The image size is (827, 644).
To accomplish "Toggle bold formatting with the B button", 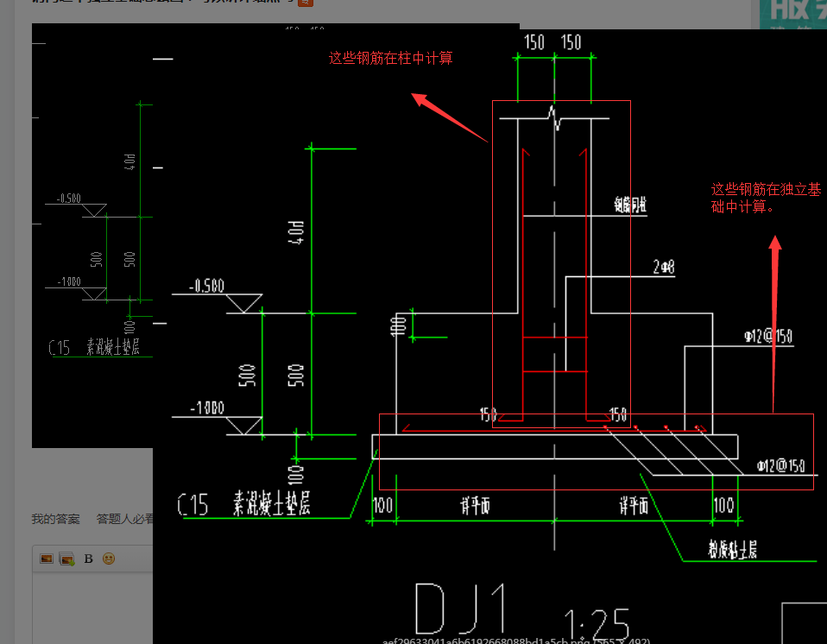I will point(89,559).
